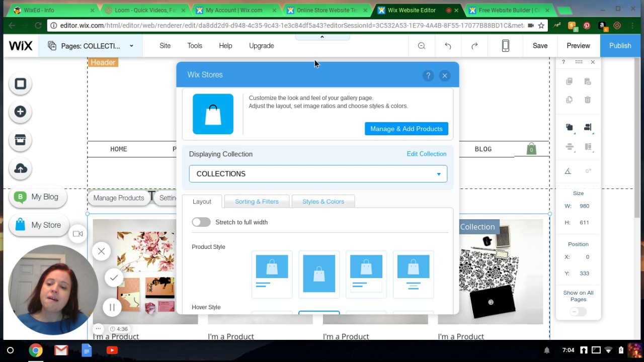Open Wix Stores help question mark
644x362 pixels.
pyautogui.click(x=428, y=75)
